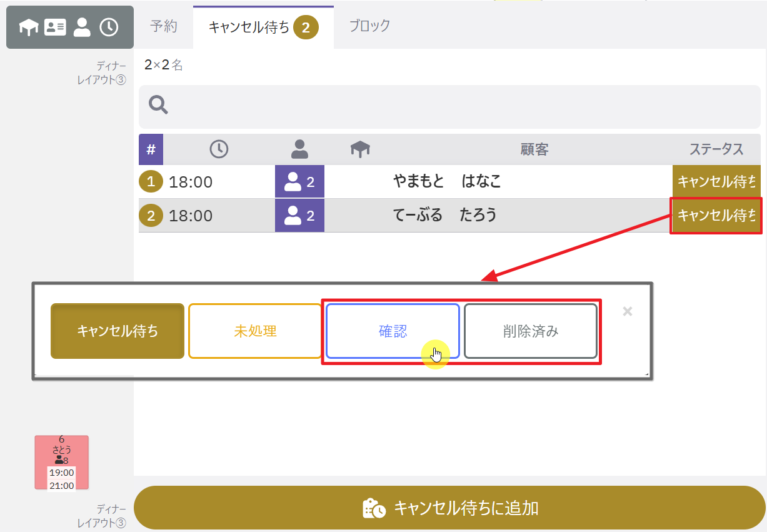
Task: Click the キャンセル待ちに追加 button
Action: 449,508
